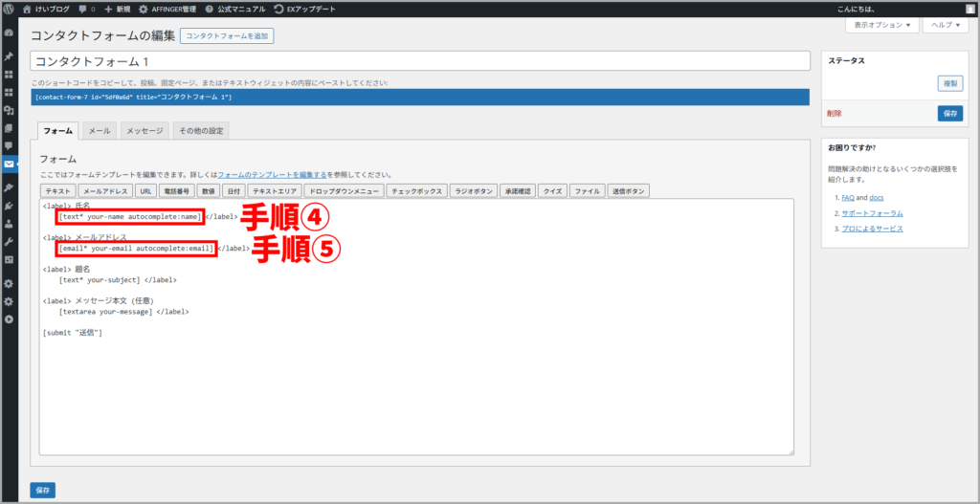
Task: Open the その他の設定 tab
Action: pos(200,130)
